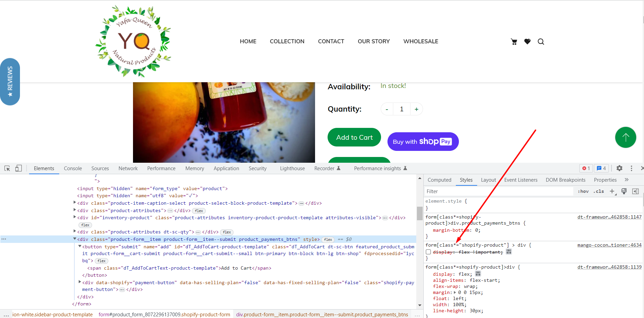Click the search magnifier icon
644x318 pixels.
pos(541,42)
